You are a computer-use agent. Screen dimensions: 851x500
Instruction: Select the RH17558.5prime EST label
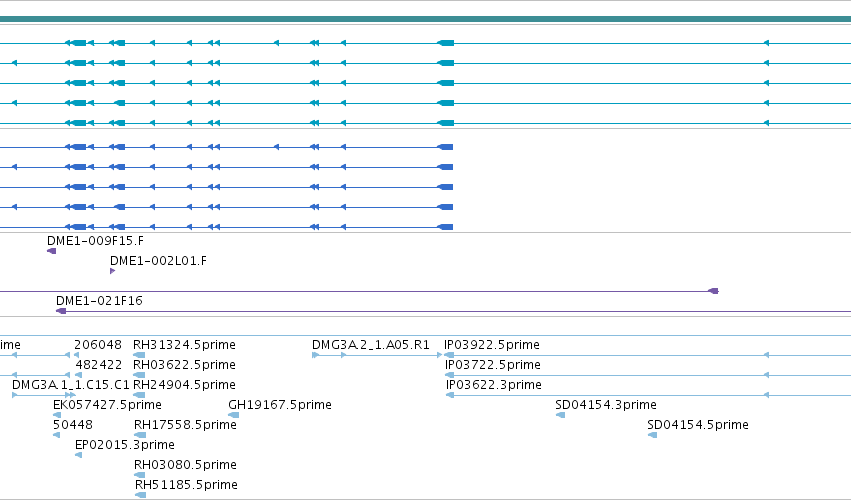(185, 425)
